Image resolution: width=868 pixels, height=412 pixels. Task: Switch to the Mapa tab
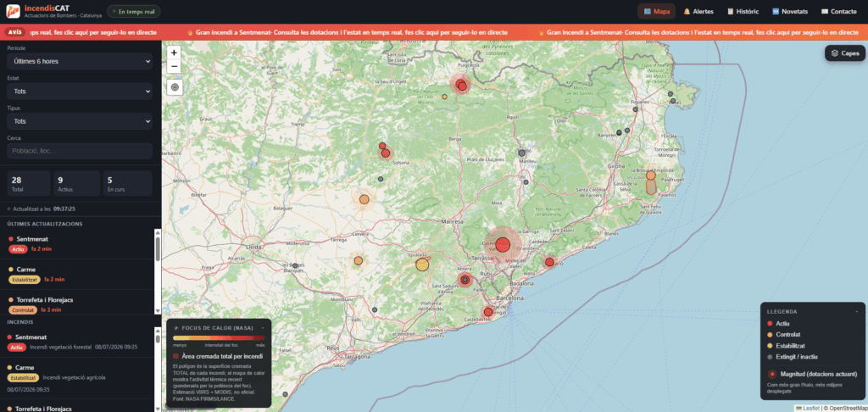(x=657, y=11)
